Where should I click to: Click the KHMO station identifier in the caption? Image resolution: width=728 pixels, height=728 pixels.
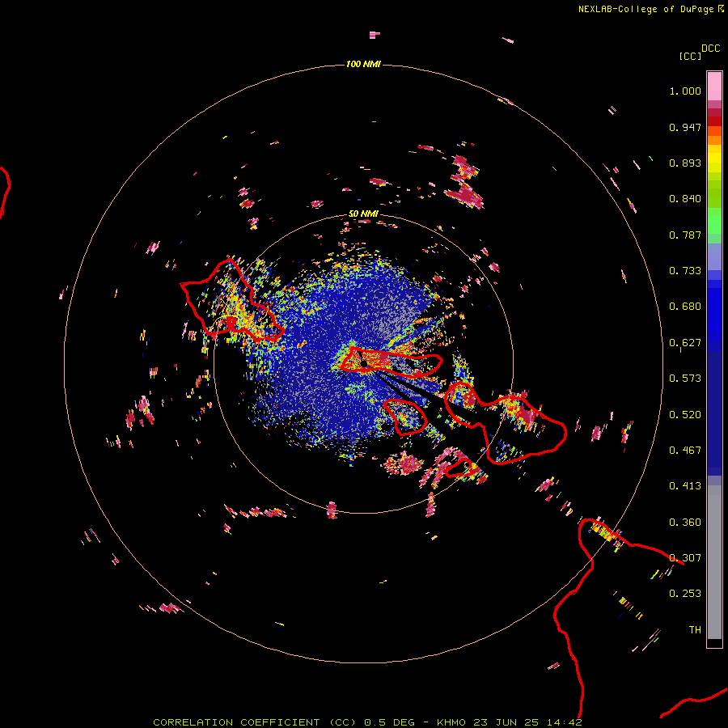pyautogui.click(x=451, y=722)
